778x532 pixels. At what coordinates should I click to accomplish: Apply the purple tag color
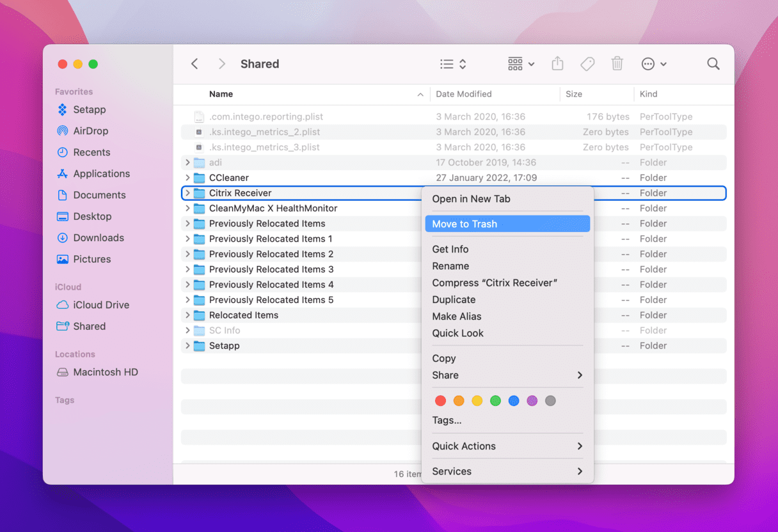pyautogui.click(x=532, y=401)
